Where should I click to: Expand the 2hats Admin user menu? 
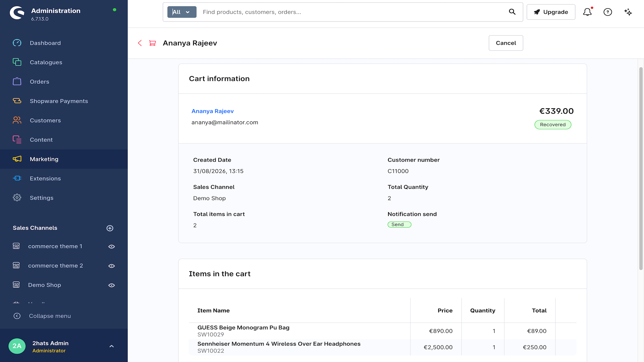pos(112,346)
